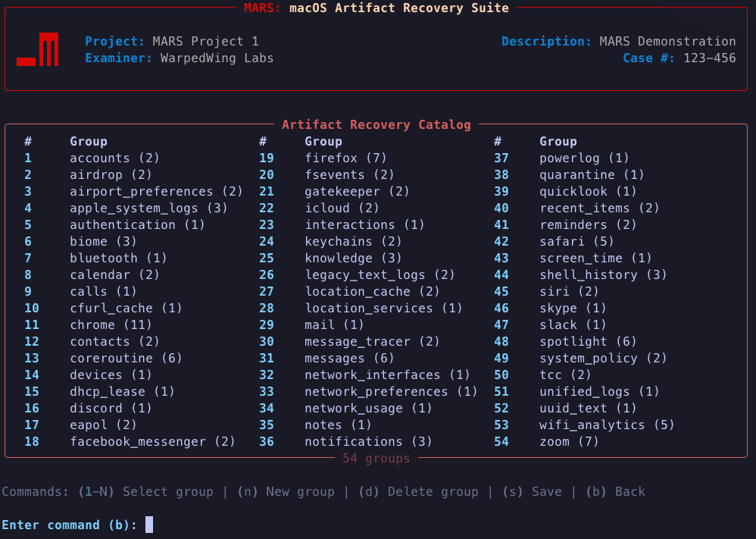Click the mail (1) group

pos(334,324)
